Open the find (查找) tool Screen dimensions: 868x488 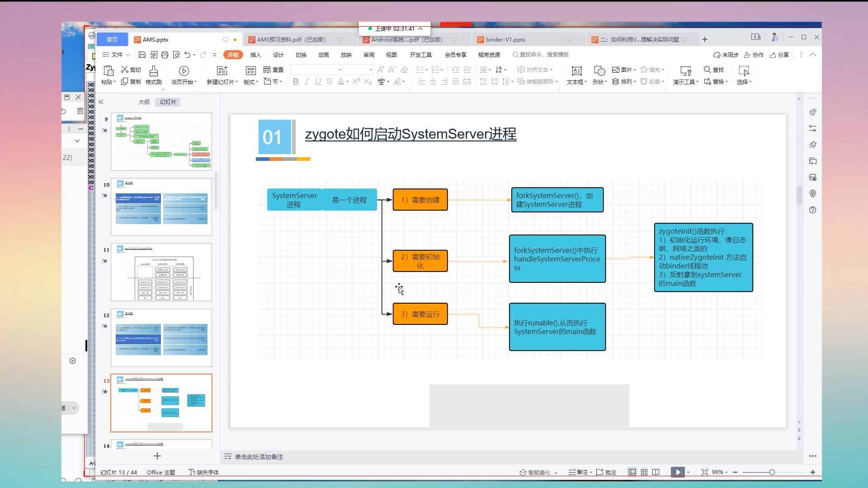[x=714, y=70]
